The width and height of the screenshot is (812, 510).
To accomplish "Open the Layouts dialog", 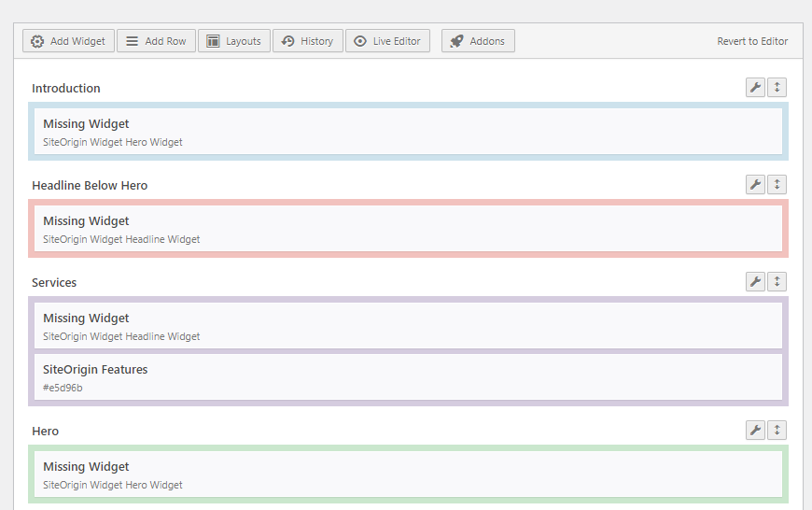I will pyautogui.click(x=234, y=41).
